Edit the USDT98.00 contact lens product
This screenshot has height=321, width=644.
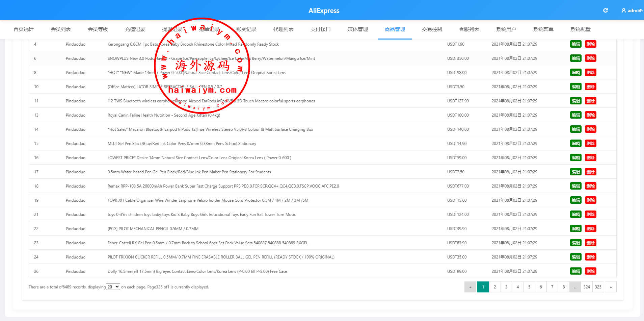point(576,73)
